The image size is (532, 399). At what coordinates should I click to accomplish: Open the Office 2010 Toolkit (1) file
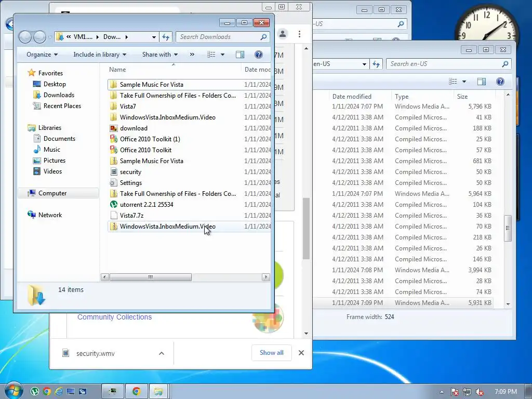pyautogui.click(x=150, y=139)
